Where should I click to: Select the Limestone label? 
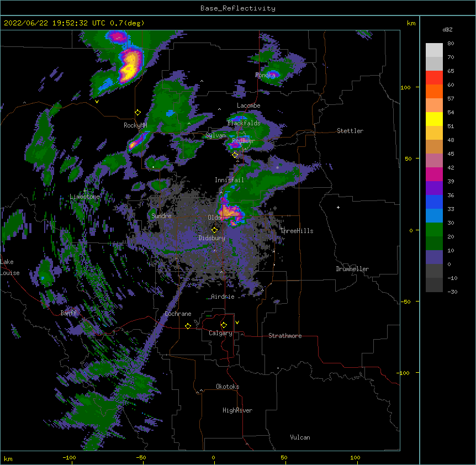[x=84, y=197]
